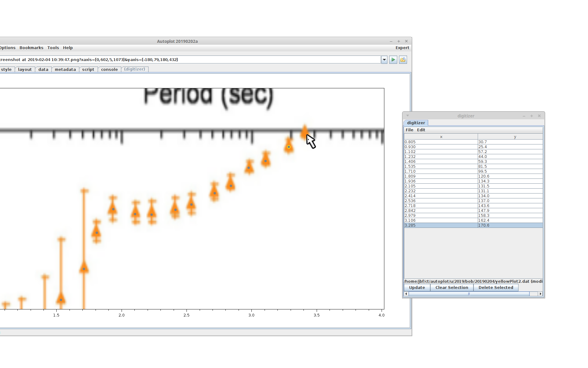Image resolution: width=588 pixels, height=368 pixels.
Task: Select the (digitizer) tab in Autoplot
Action: click(x=135, y=69)
